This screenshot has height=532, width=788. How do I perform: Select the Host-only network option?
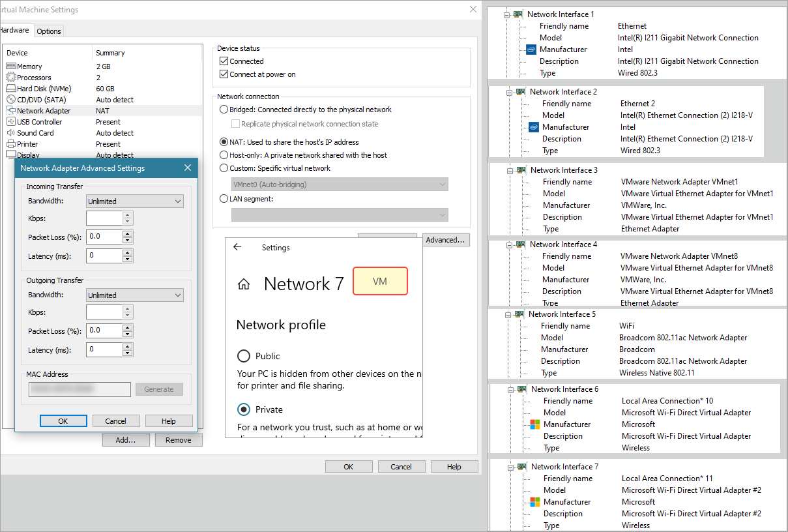click(x=224, y=155)
